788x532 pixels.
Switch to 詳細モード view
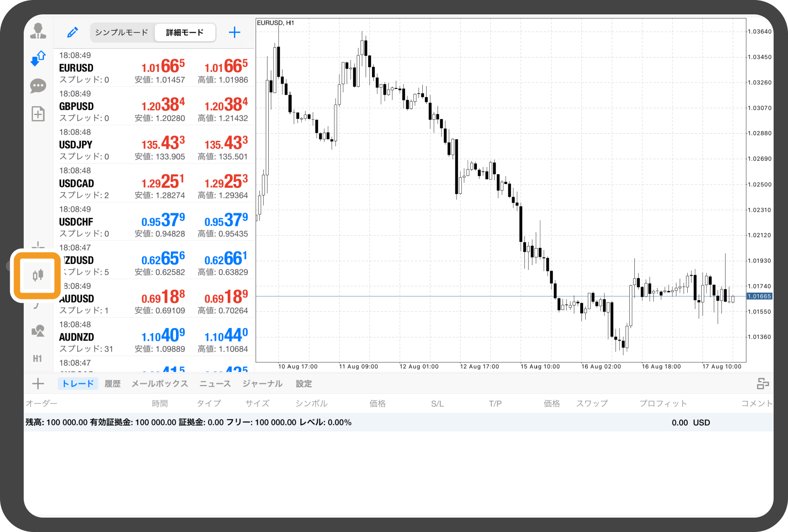click(185, 33)
